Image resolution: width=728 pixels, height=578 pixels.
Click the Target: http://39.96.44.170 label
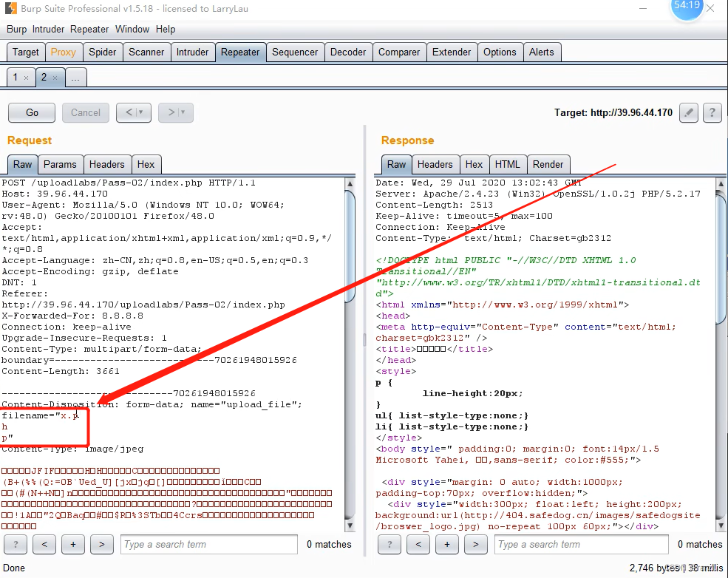613,113
